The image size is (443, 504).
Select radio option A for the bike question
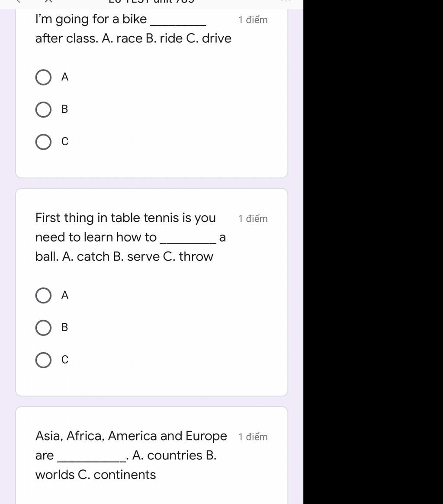43,77
